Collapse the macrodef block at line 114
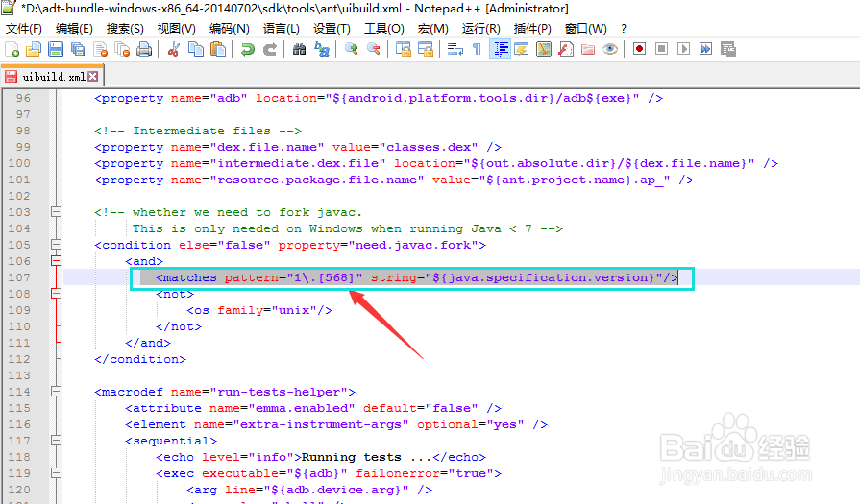This screenshot has width=860, height=504. [56, 391]
